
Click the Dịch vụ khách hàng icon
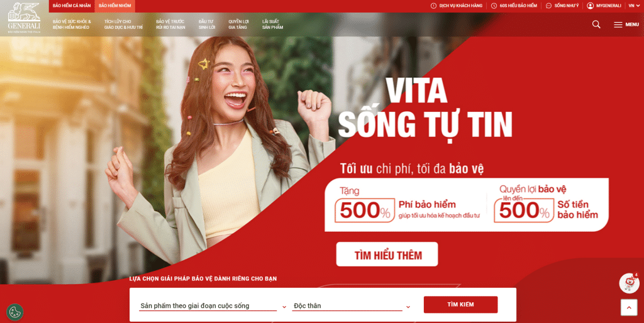(x=433, y=6)
